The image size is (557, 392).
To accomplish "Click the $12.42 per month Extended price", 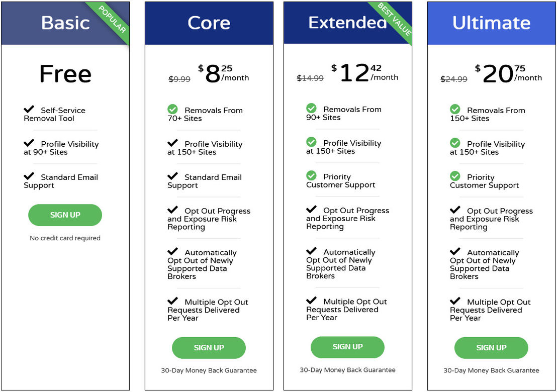I will pyautogui.click(x=365, y=73).
